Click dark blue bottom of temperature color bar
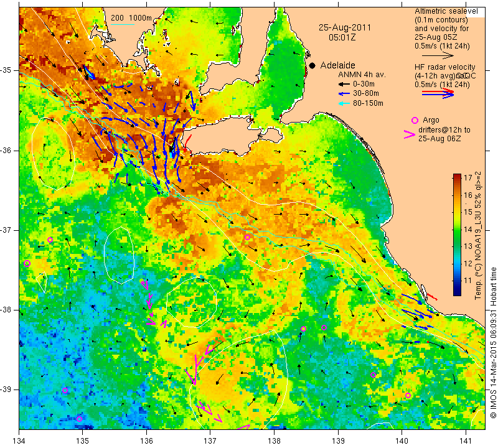The width and height of the screenshot is (498, 448). pyautogui.click(x=457, y=293)
